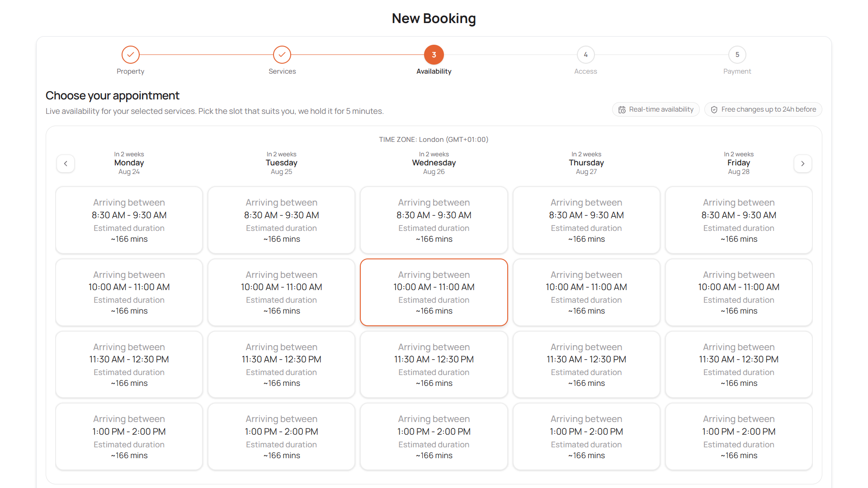The width and height of the screenshot is (868, 488).
Task: Select Thursday 11:30 AM - 12:30 PM slot
Action: click(586, 365)
